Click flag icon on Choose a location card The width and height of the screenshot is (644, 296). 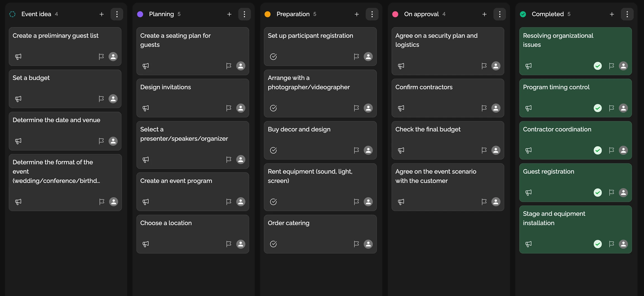click(229, 244)
